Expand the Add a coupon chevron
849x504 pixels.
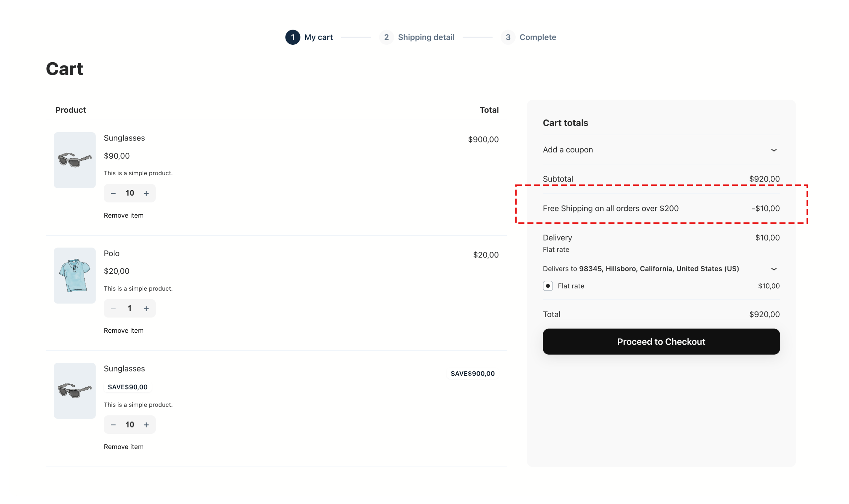(x=773, y=150)
